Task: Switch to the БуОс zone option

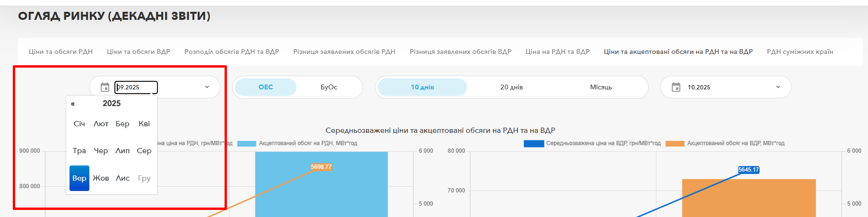Action: click(329, 87)
